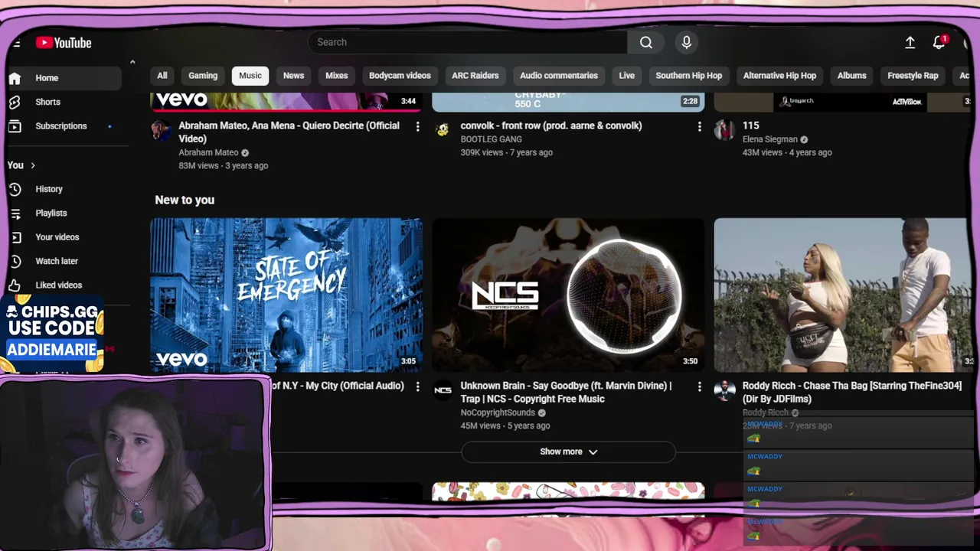Go to Abraham Mateo channel name link
This screenshot has height=551, width=980.
(208, 152)
